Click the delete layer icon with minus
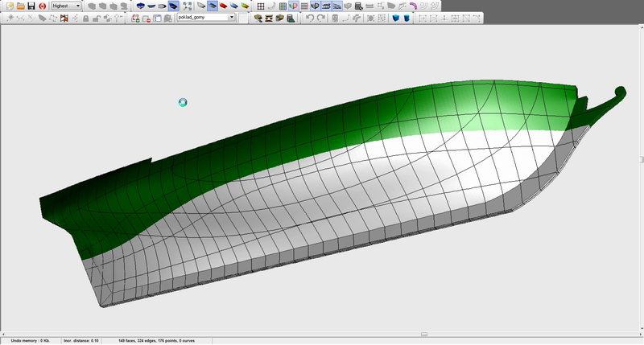Viewport: 644px width, 345px height. tap(146, 18)
